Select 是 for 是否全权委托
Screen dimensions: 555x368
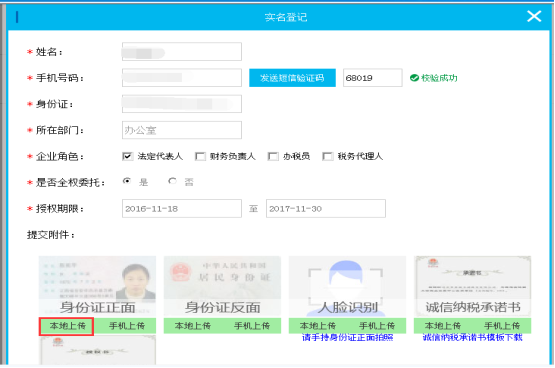click(127, 181)
